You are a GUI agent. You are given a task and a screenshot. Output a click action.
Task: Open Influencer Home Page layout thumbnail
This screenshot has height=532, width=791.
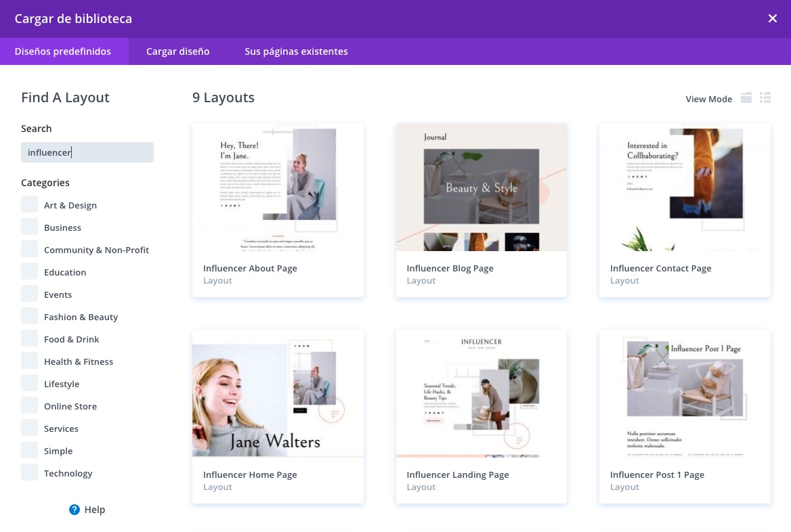(x=278, y=393)
